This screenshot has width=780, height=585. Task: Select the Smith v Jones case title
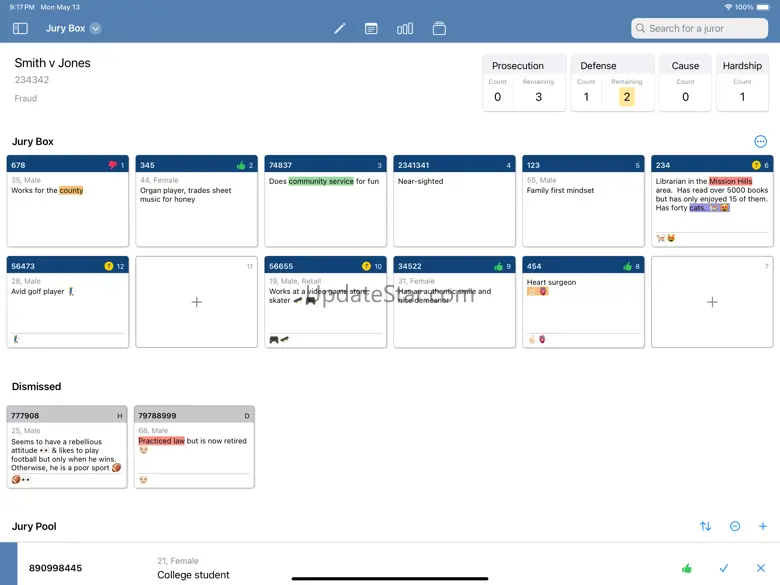click(52, 63)
